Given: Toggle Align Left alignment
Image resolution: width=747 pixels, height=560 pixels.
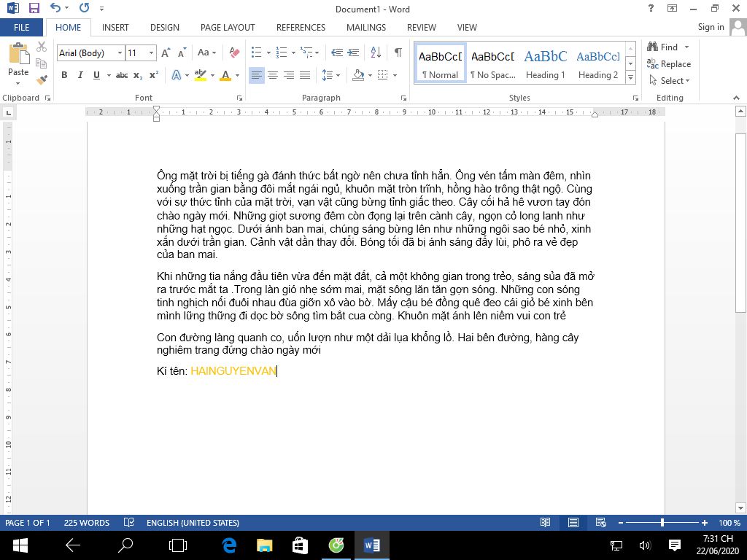Looking at the screenshot, I should coord(256,75).
